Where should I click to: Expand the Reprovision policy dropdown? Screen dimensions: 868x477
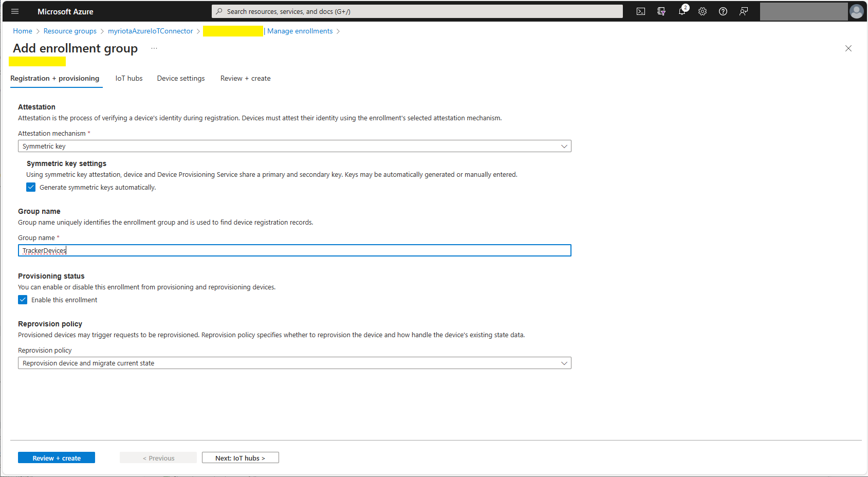pos(294,363)
